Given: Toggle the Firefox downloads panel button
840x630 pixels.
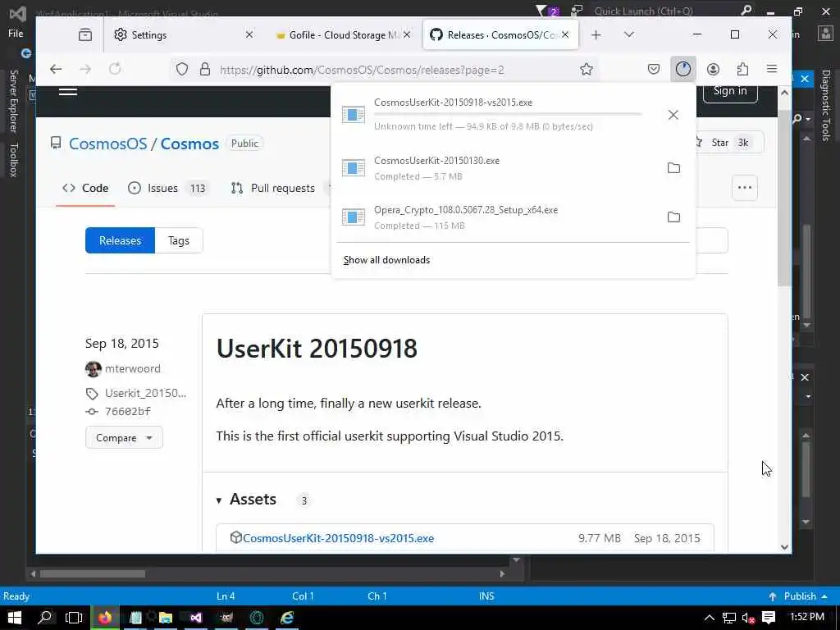Looking at the screenshot, I should tap(683, 69).
